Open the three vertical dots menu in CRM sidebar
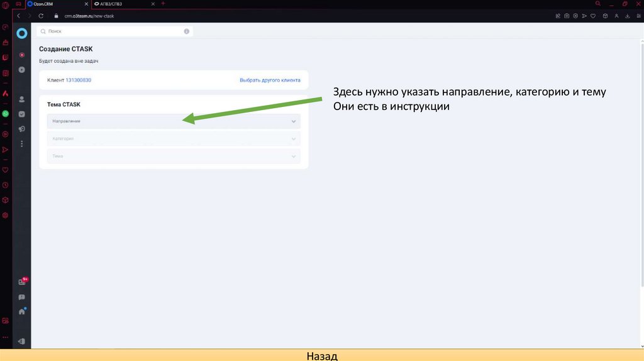This screenshot has width=644, height=361. [x=22, y=144]
